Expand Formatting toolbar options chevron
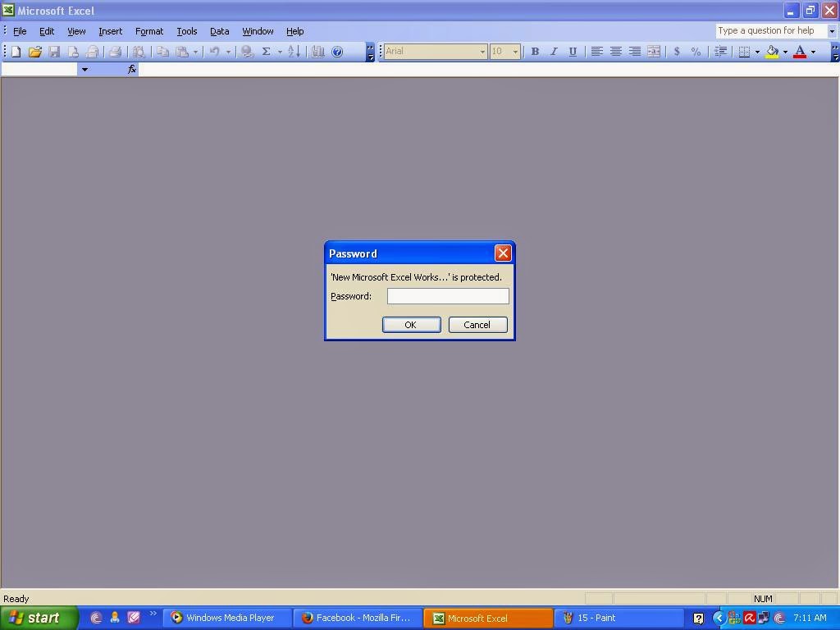Image resolution: width=840 pixels, height=630 pixels. click(835, 52)
